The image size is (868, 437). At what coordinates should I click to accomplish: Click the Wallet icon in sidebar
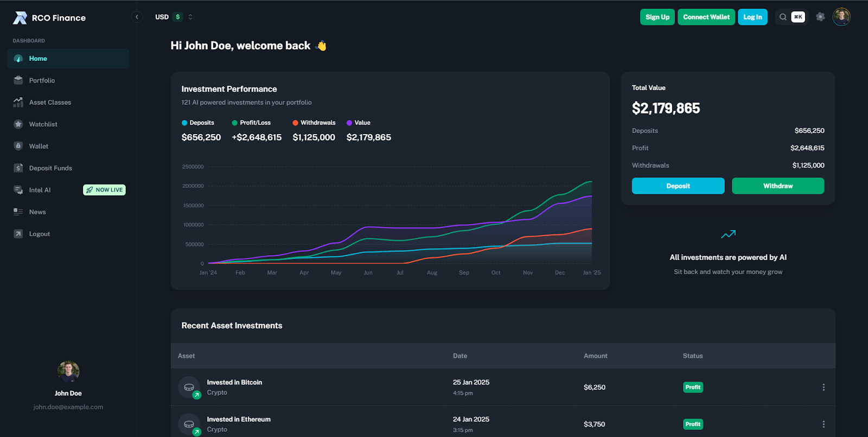pyautogui.click(x=18, y=146)
